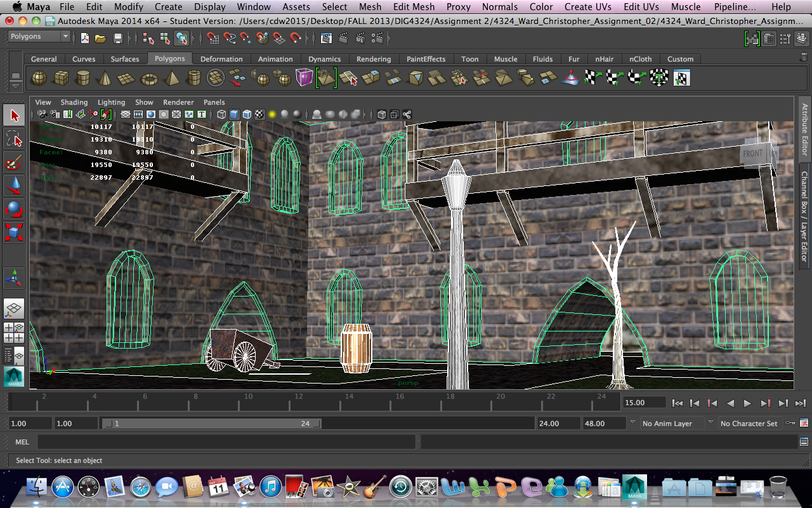Click the purple smooth proxy shelf icon
This screenshot has height=508, width=812.
(304, 78)
